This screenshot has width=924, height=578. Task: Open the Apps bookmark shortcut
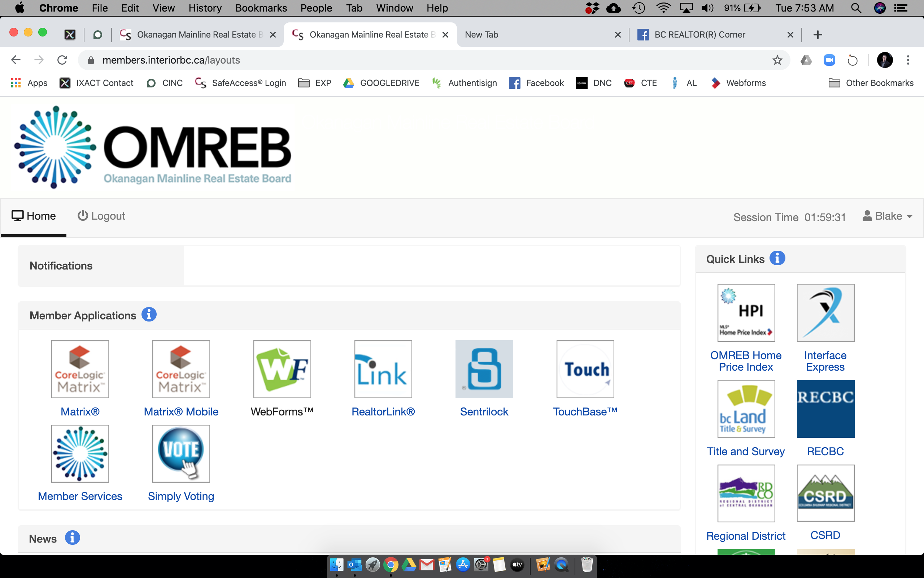[29, 83]
